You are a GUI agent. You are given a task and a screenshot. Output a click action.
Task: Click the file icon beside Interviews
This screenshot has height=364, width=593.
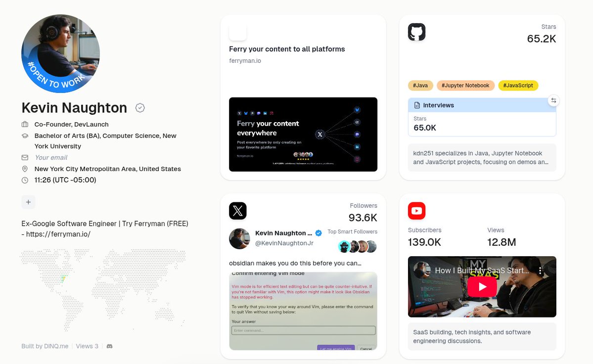click(417, 105)
